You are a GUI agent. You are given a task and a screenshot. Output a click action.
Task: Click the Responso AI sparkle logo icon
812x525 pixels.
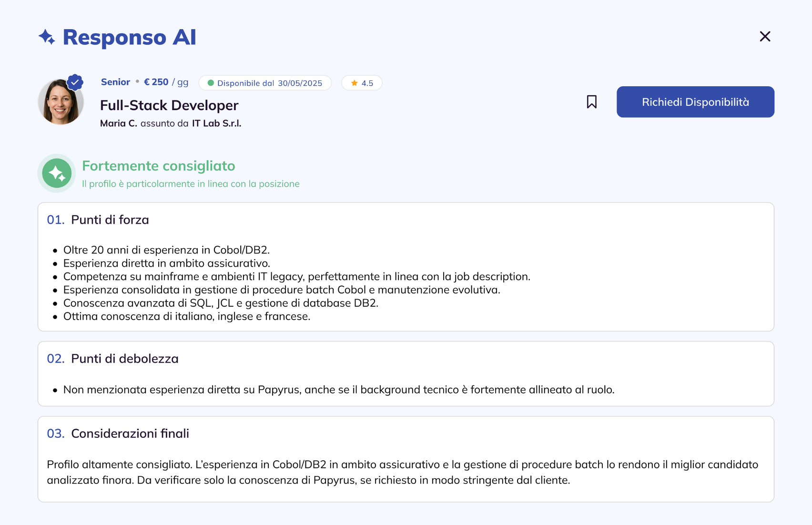pyautogui.click(x=46, y=37)
